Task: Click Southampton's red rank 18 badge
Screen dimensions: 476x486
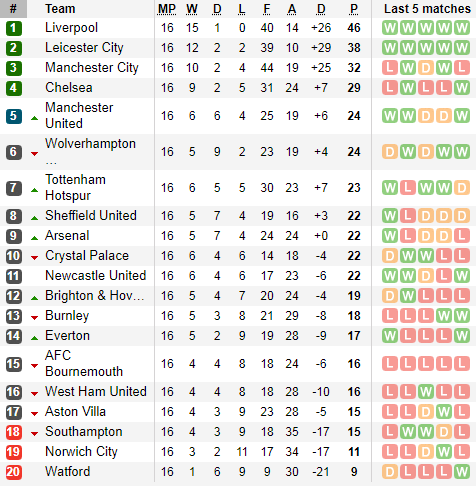Action: [14, 432]
